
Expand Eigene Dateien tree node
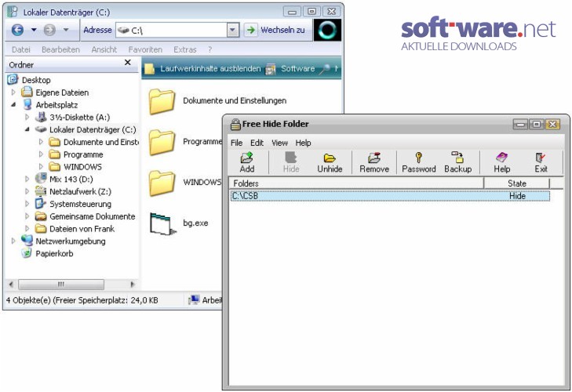tap(13, 93)
